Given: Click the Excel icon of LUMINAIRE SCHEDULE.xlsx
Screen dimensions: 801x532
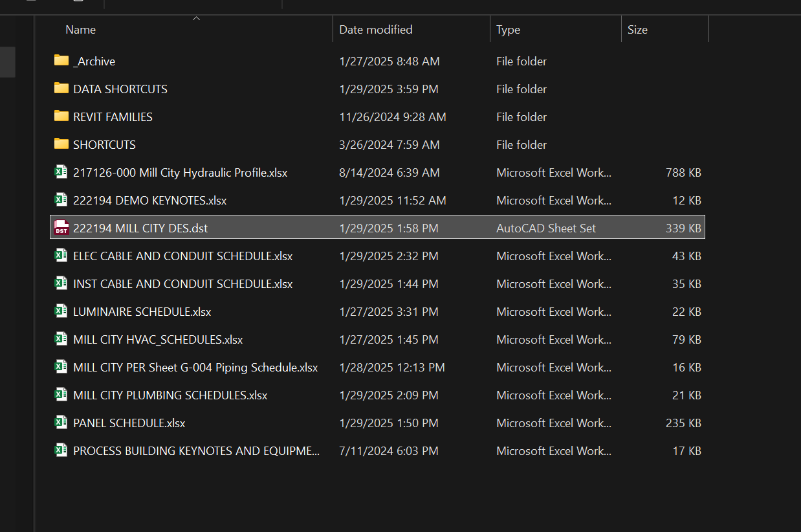Looking at the screenshot, I should coord(61,311).
